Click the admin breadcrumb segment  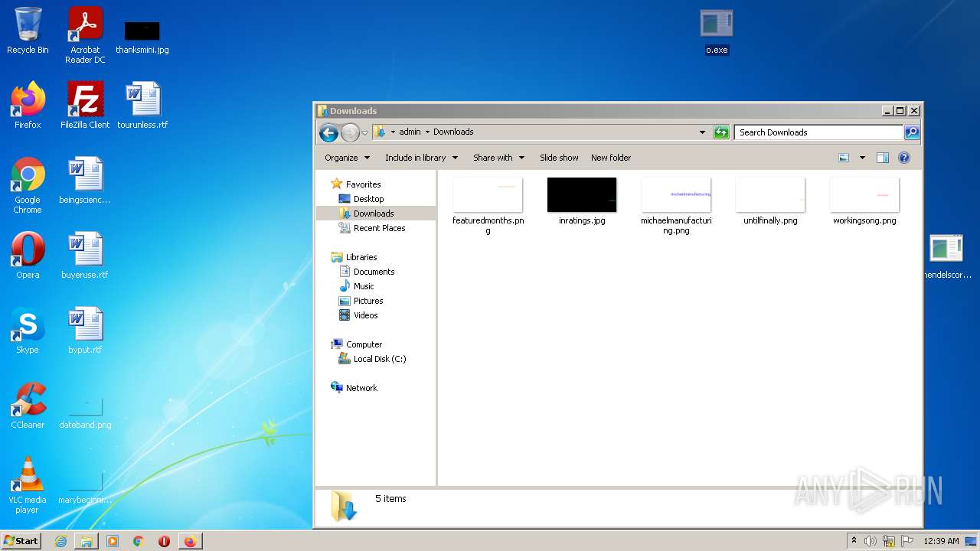pos(410,132)
